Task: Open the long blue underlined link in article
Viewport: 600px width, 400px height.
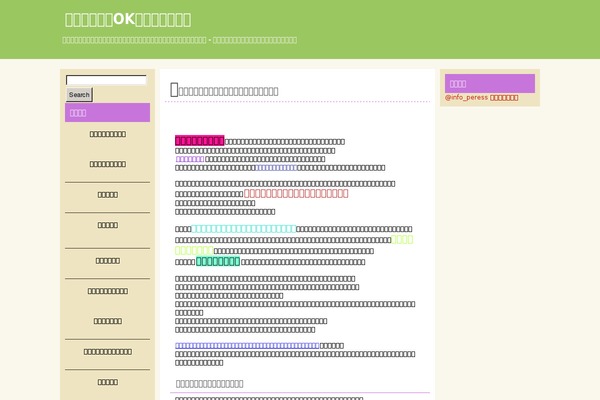Action: click(x=247, y=346)
